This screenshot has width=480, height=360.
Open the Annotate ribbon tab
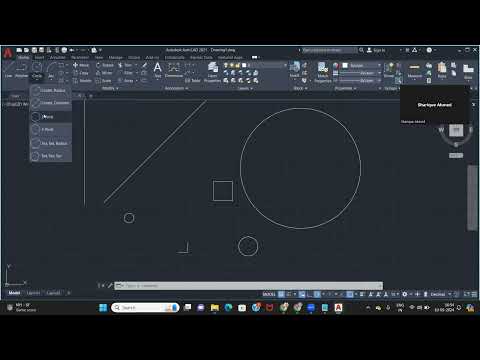(57, 57)
